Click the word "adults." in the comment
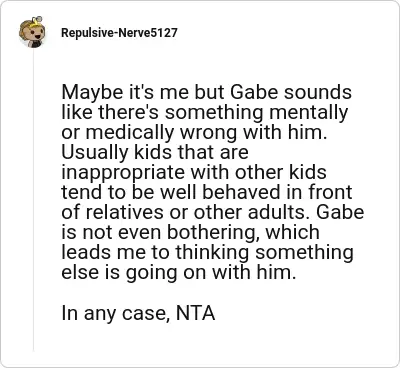The image size is (400, 368). tap(279, 212)
